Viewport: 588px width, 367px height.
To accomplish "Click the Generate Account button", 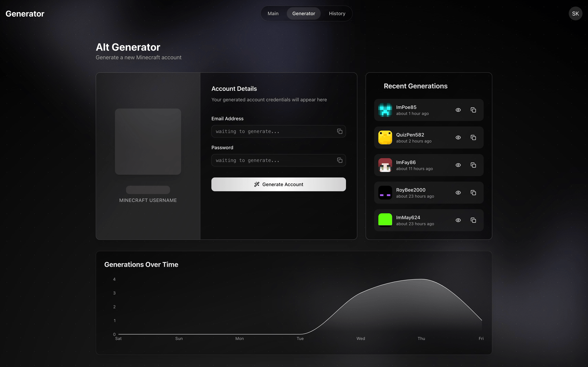I will [x=278, y=184].
